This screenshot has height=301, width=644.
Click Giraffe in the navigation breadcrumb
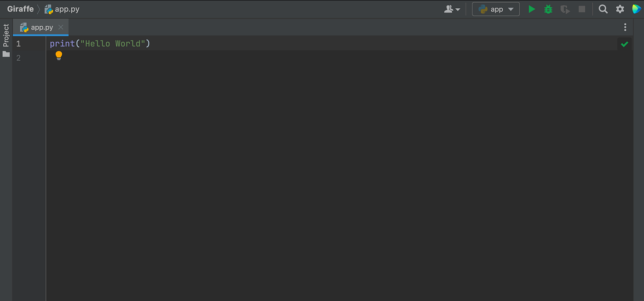click(x=20, y=9)
